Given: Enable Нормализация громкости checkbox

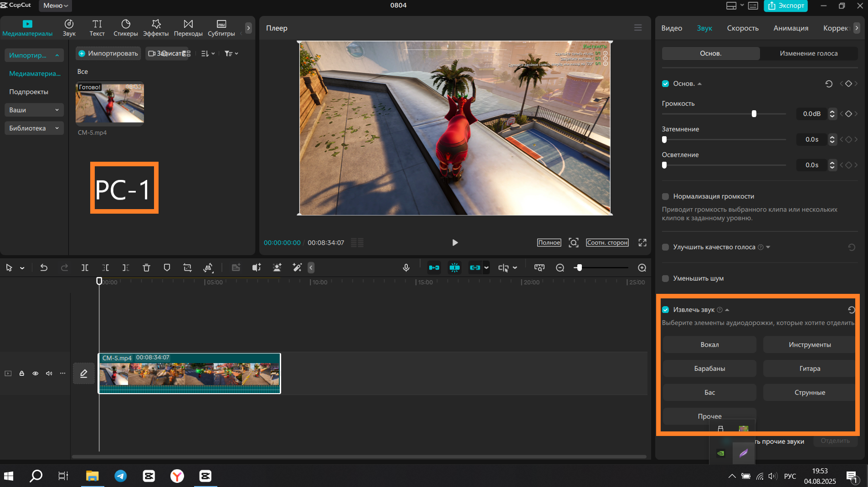Looking at the screenshot, I should (x=665, y=196).
